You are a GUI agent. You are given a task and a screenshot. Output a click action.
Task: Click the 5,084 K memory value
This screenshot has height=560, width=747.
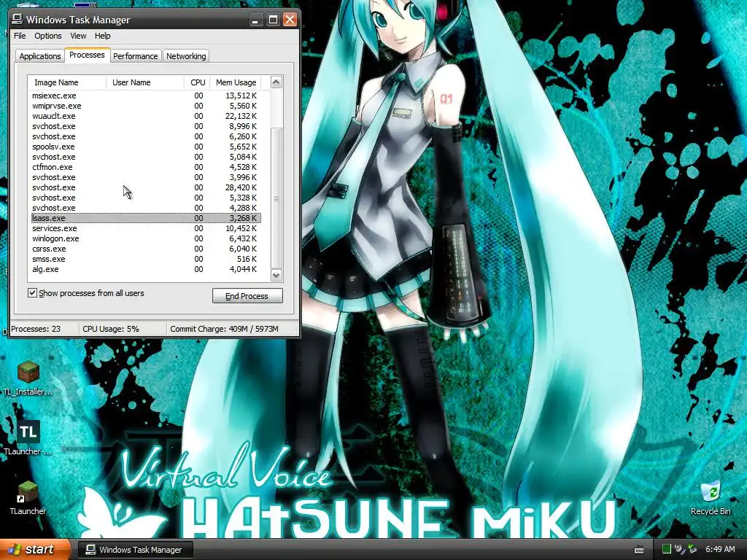[x=243, y=157]
